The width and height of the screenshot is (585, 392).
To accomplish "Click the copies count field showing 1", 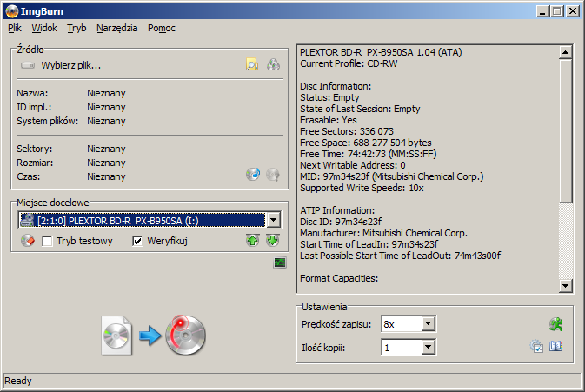I will [x=402, y=348].
